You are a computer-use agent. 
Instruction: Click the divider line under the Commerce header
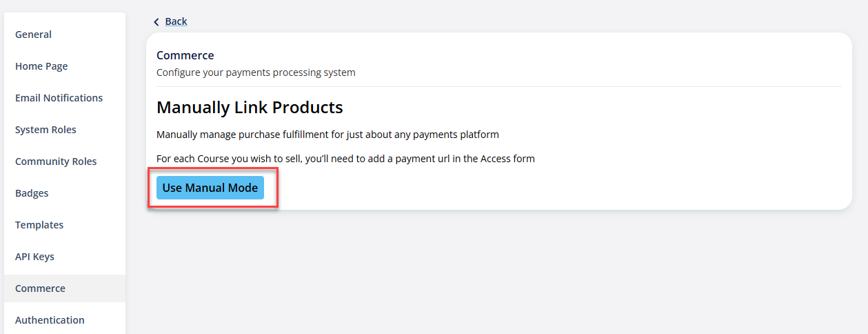tap(499, 86)
